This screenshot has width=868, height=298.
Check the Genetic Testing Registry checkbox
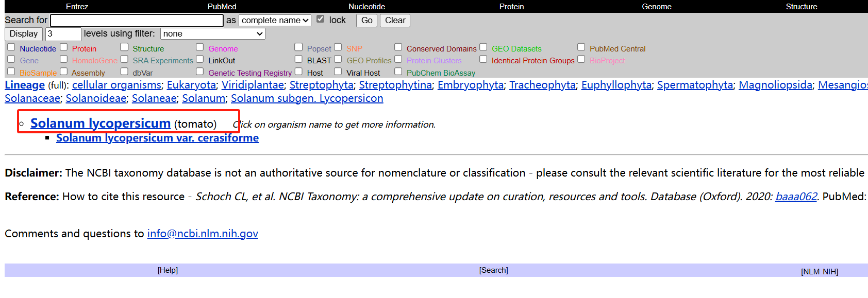point(200,71)
